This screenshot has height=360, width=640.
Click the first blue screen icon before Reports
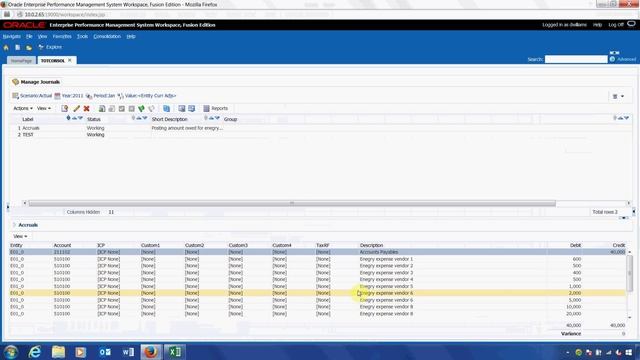182,109
